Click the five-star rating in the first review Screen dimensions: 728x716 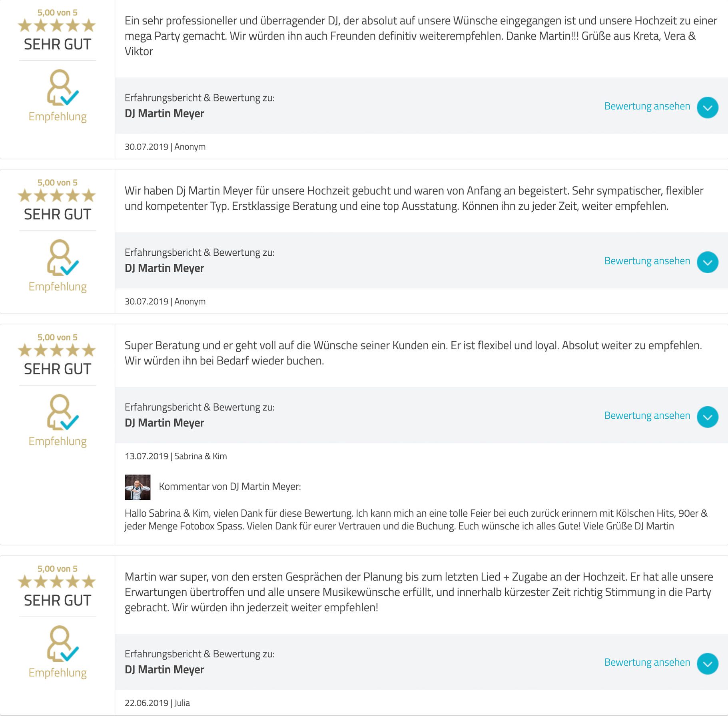[57, 26]
